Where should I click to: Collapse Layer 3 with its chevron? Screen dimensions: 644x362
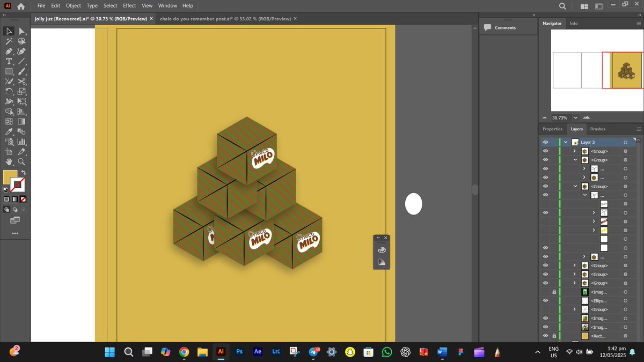[x=566, y=142]
